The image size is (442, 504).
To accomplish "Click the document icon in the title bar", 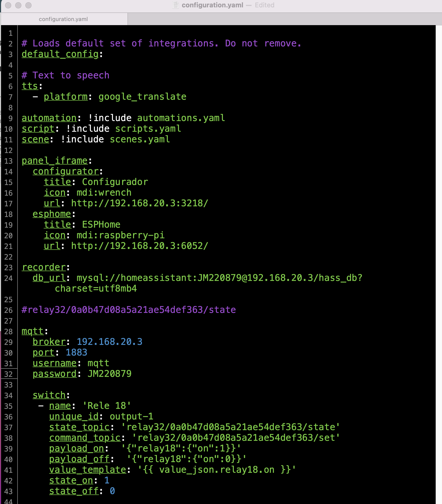I will (x=175, y=5).
